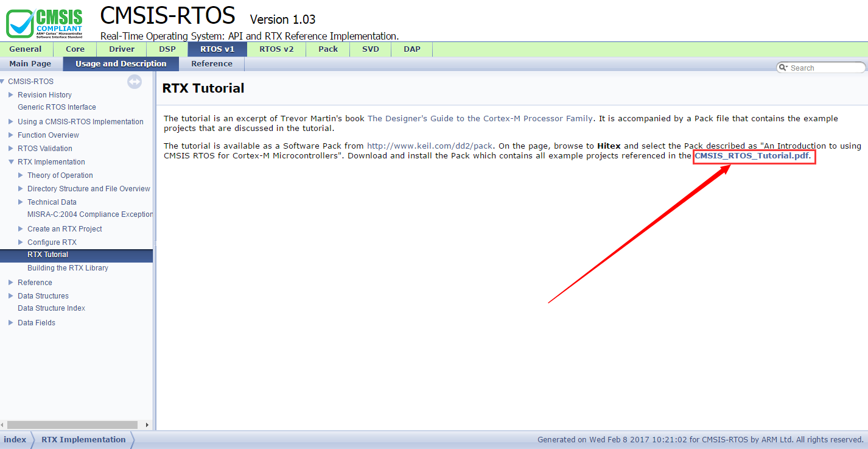Image resolution: width=868 pixels, height=449 pixels.
Task: Open Data Structure Index item
Action: (51, 308)
